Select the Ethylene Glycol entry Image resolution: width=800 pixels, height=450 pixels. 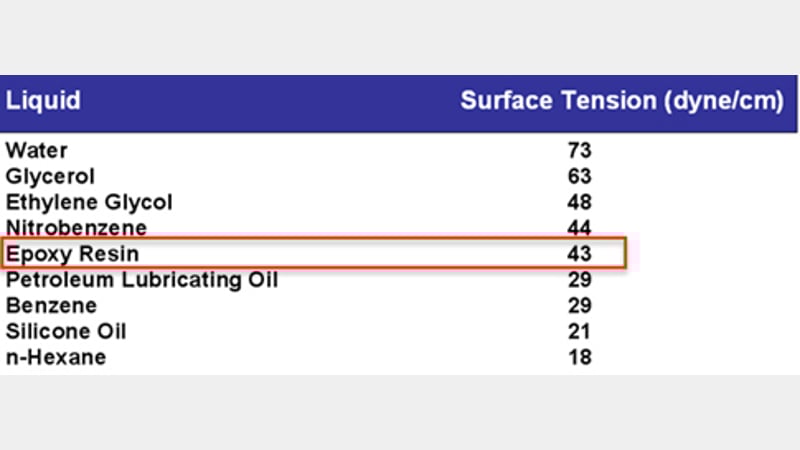point(89,203)
